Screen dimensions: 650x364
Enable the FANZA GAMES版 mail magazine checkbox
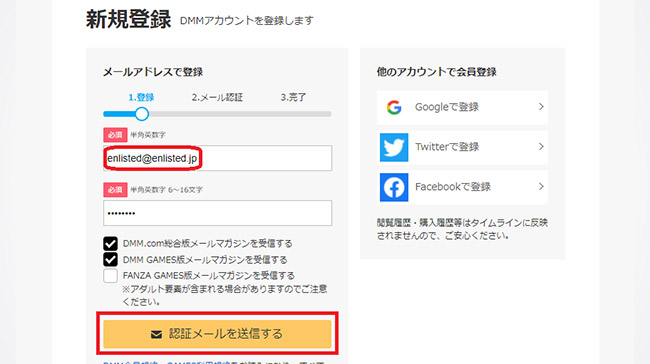click(110, 276)
